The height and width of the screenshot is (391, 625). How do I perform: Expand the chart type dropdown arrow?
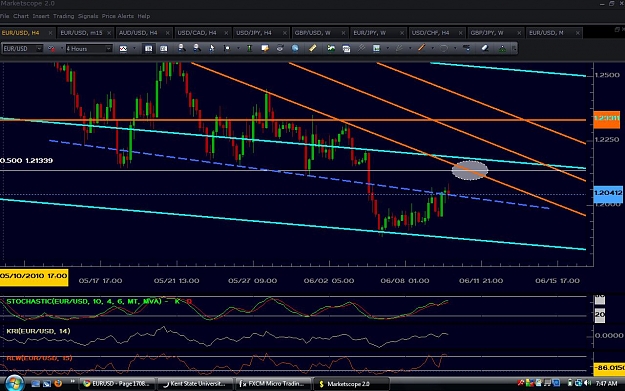click(134, 49)
